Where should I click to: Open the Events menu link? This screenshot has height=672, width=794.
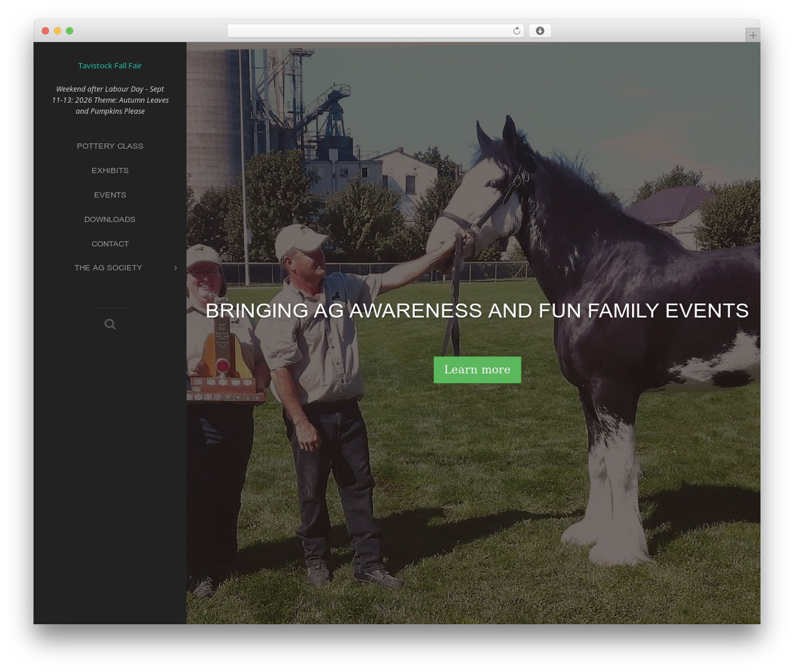tap(110, 195)
